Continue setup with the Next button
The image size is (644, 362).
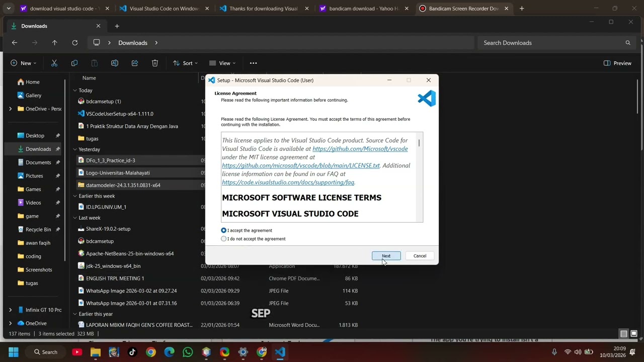[386, 256]
